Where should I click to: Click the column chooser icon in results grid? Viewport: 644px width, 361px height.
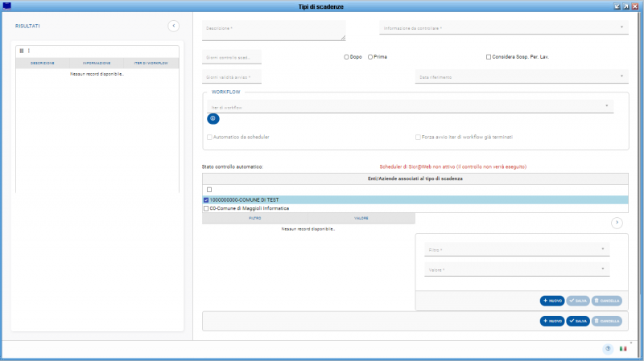pos(22,51)
